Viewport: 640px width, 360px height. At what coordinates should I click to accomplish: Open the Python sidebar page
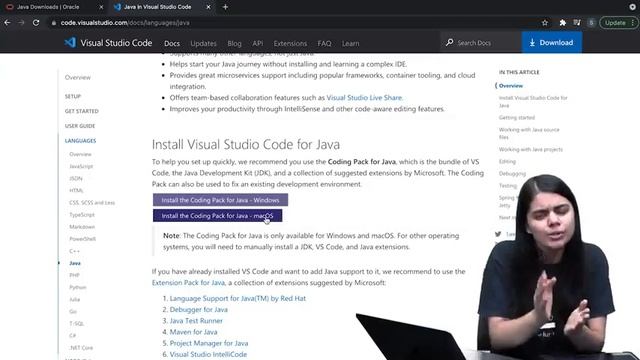tap(78, 287)
